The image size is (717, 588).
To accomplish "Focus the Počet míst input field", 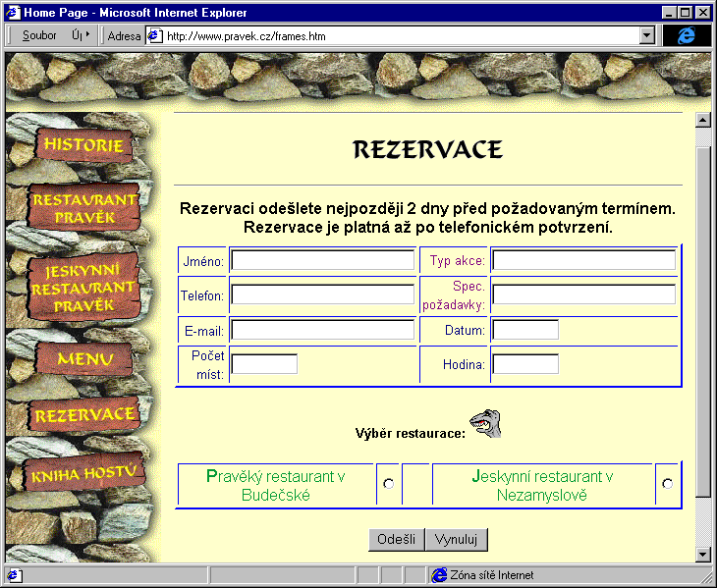I will click(x=264, y=364).
